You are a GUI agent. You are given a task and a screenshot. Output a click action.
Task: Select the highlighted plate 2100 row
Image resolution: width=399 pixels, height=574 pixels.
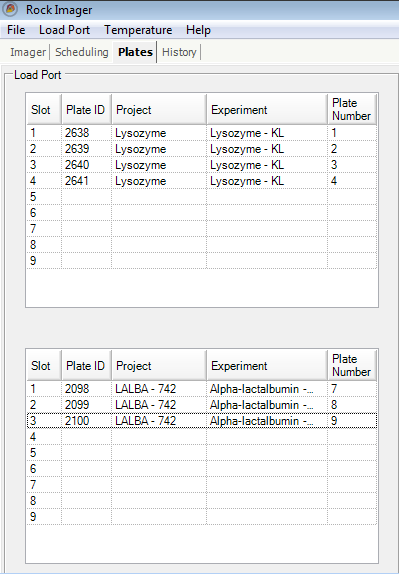point(202,421)
